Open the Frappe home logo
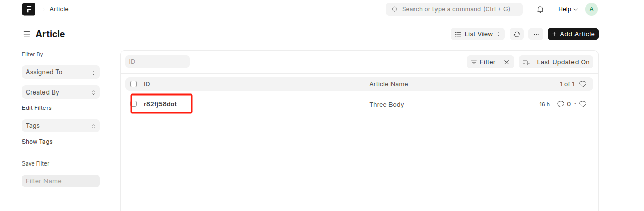 [x=29, y=9]
